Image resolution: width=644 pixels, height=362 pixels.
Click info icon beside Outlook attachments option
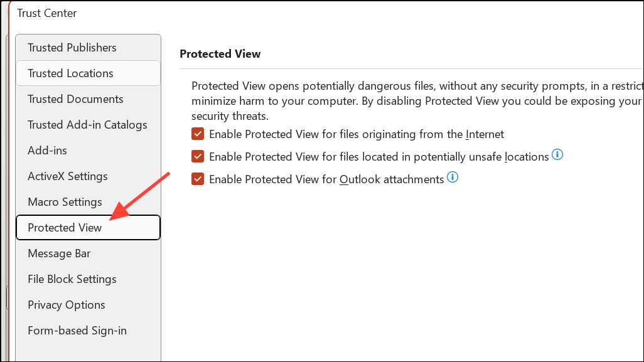pos(452,178)
